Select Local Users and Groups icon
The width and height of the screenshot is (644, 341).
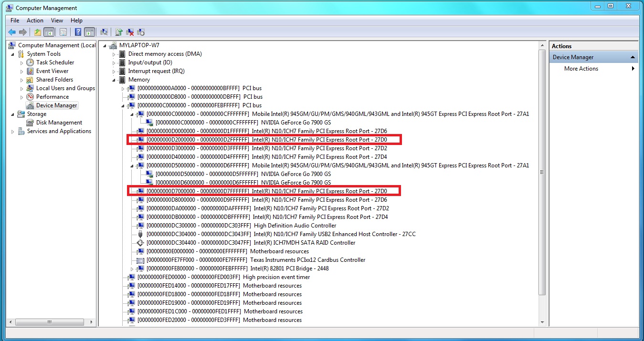point(30,88)
